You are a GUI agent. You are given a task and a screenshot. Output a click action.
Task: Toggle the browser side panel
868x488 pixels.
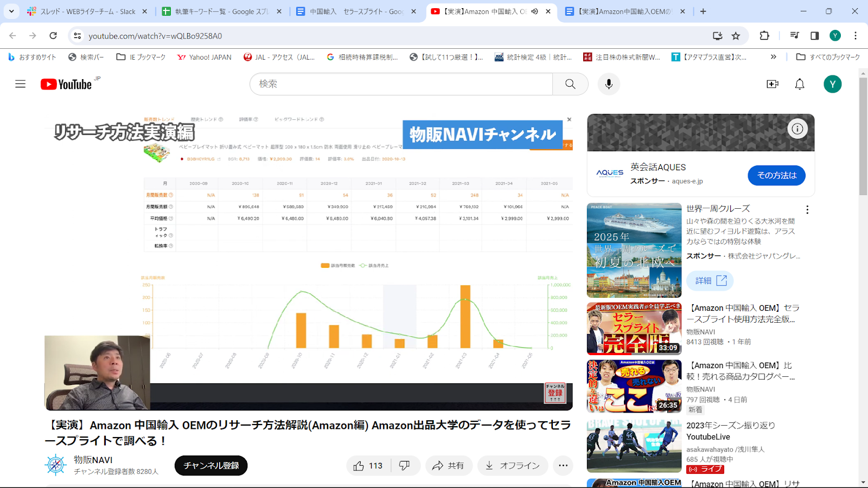click(814, 36)
